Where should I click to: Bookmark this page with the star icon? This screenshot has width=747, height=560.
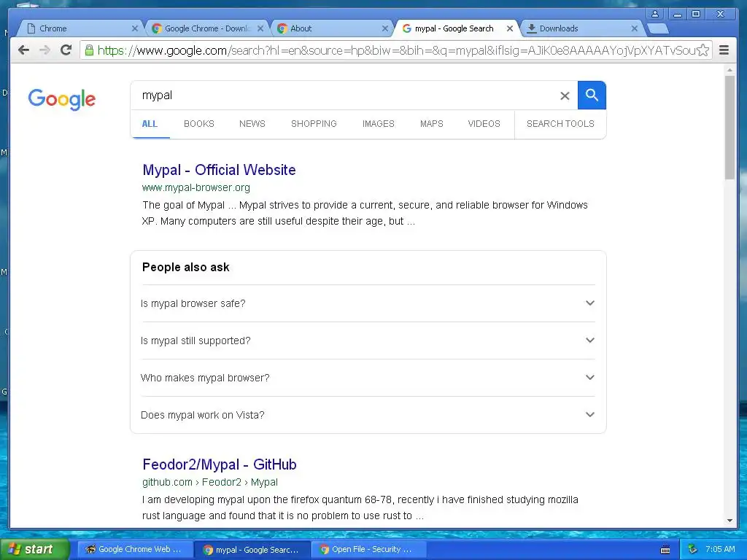[x=703, y=50]
